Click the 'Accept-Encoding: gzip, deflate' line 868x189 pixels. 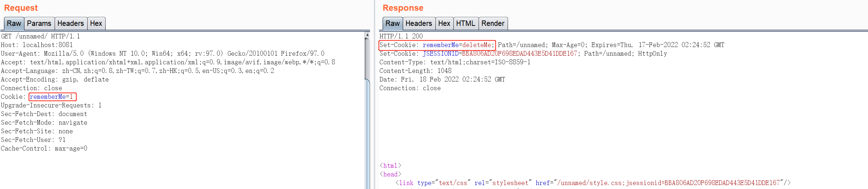[x=55, y=79]
